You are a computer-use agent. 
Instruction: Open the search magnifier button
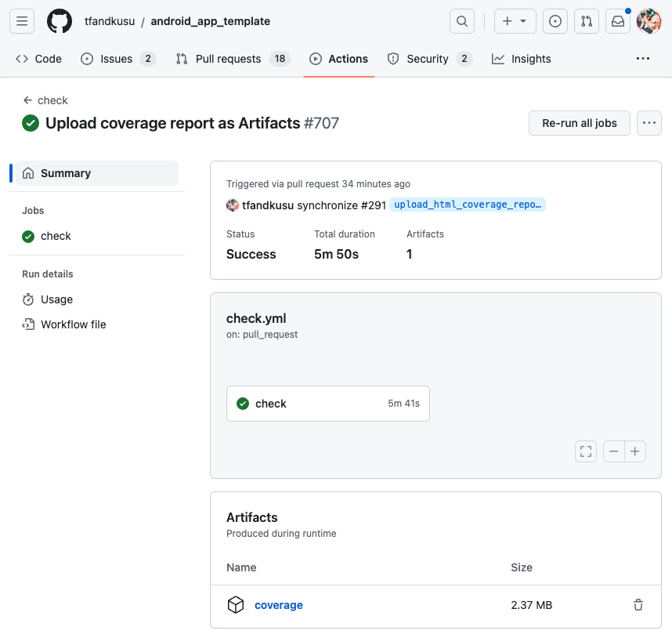[x=462, y=21]
